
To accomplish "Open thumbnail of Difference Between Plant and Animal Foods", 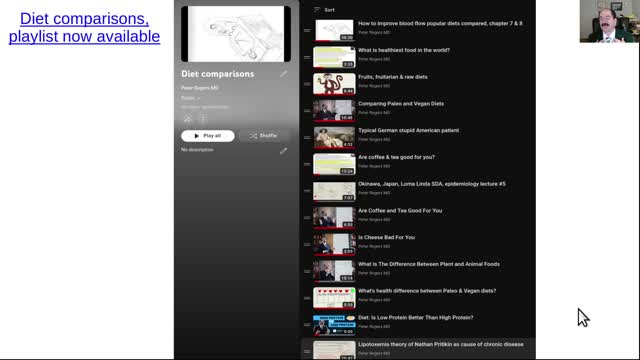I will pyautogui.click(x=334, y=271).
